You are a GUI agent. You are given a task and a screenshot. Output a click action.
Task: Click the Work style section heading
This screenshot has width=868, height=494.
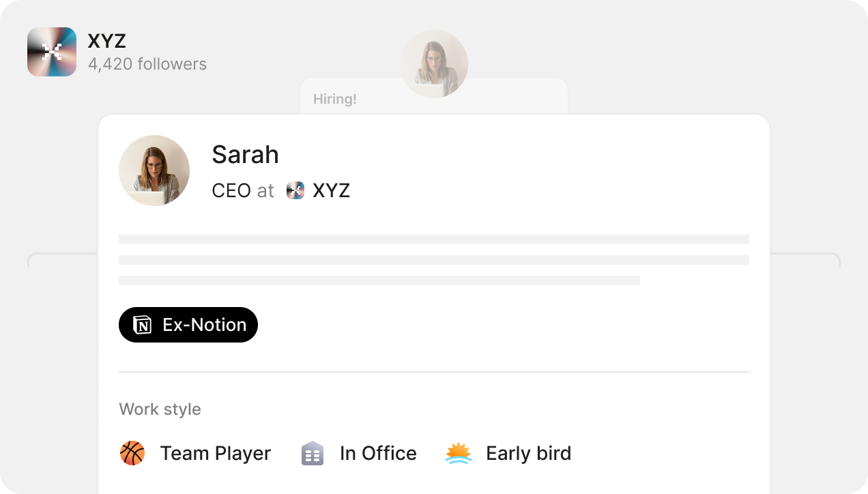[160, 409]
